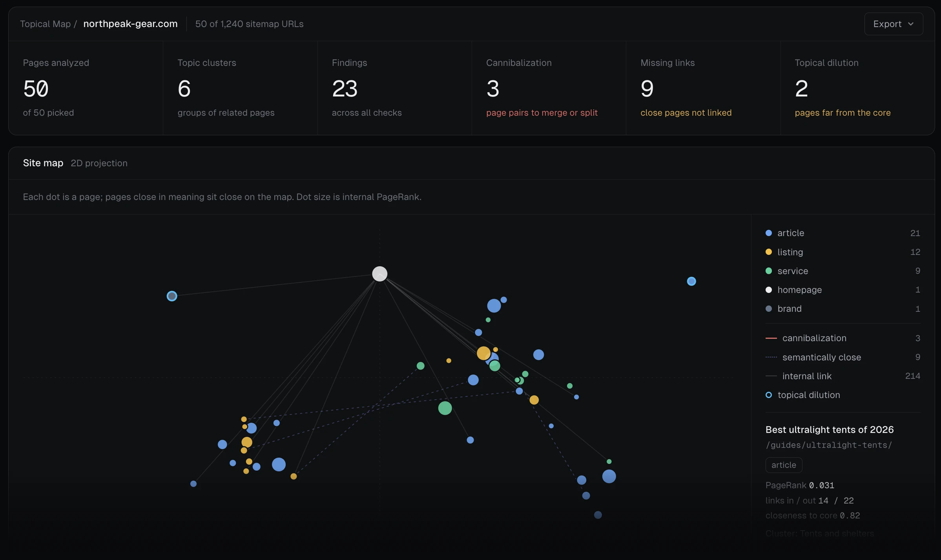This screenshot has width=941, height=560.
Task: Toggle the service legend filter
Action: [x=843, y=271]
